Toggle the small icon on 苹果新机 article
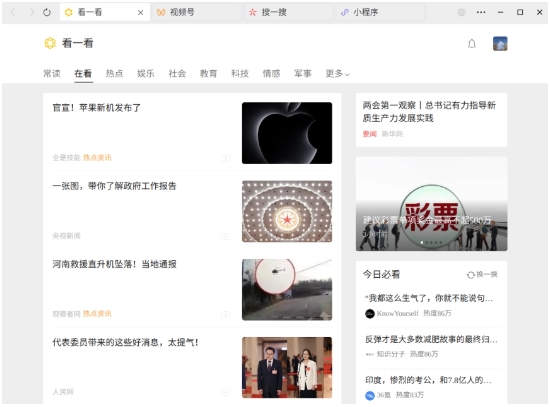This screenshot has height=407, width=550. pyautogui.click(x=226, y=158)
